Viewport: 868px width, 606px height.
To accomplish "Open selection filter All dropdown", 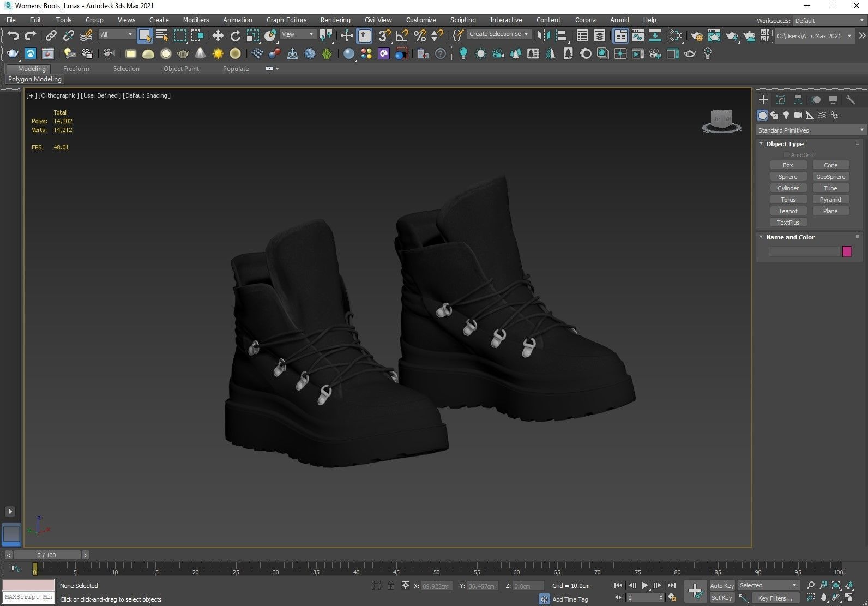I will point(116,34).
